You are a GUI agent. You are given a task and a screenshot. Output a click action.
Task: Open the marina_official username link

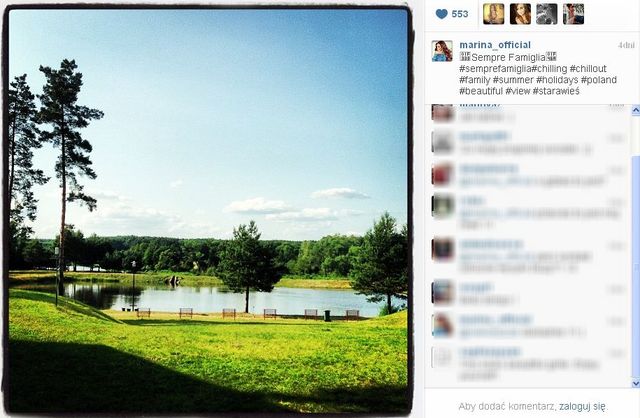(x=495, y=45)
